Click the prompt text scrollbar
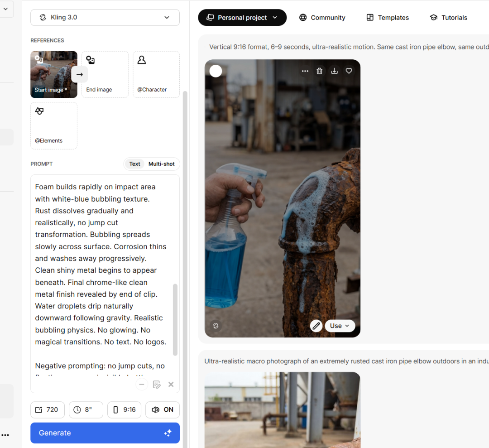Viewport: 489px width, 448px height. click(175, 319)
